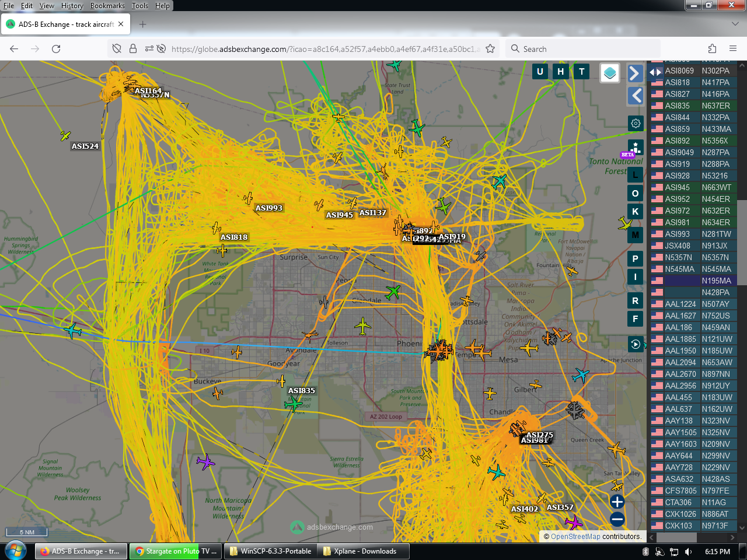Select aircraft ASI835 on the map
This screenshot has width=747, height=560.
tap(294, 403)
